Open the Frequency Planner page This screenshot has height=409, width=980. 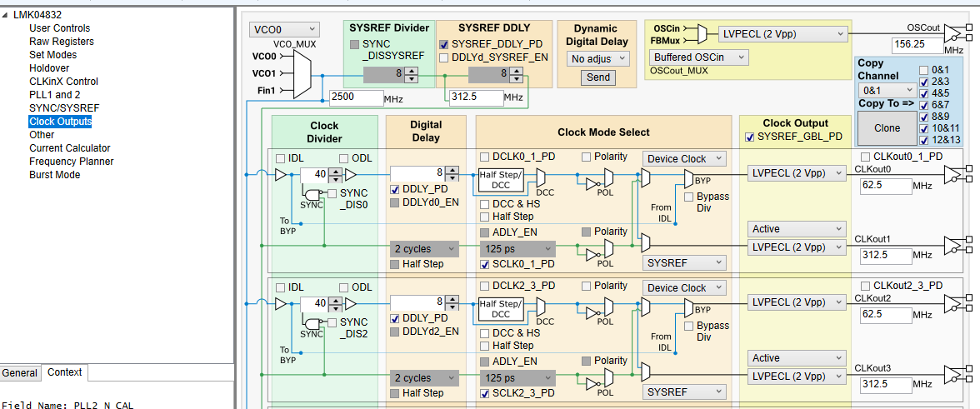[72, 162]
